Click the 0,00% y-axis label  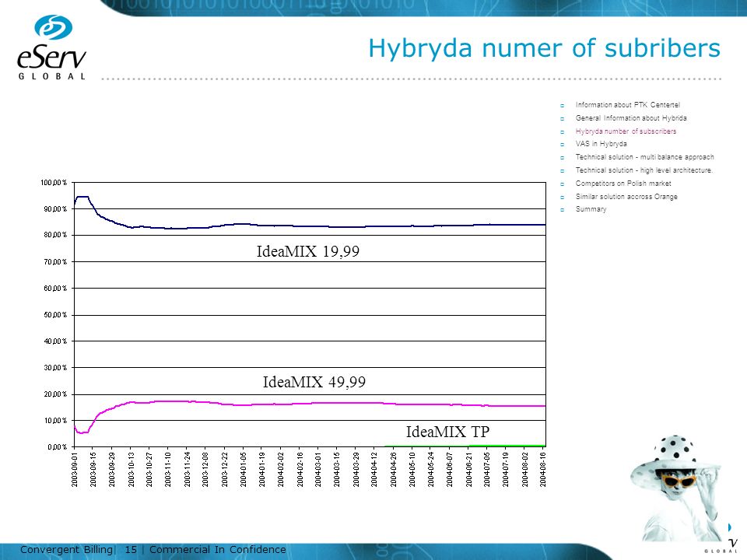pyautogui.click(x=57, y=447)
